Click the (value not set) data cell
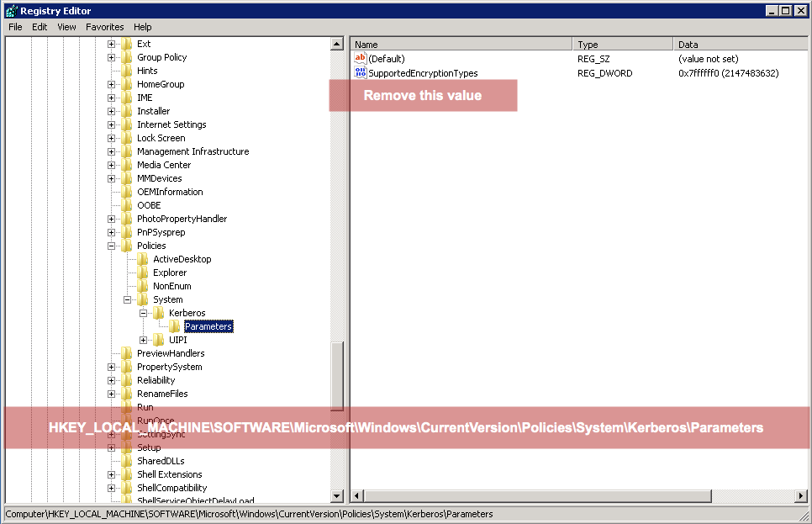This screenshot has width=812, height=524. [x=709, y=59]
